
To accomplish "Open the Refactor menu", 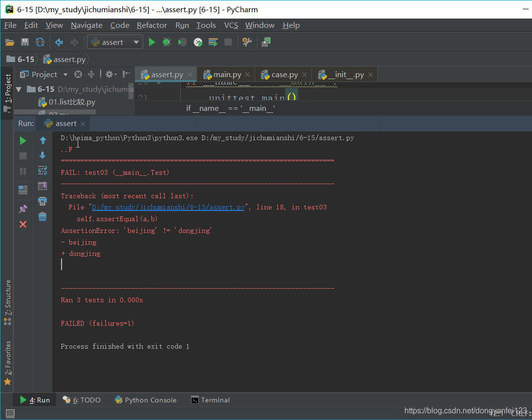I will (x=151, y=25).
